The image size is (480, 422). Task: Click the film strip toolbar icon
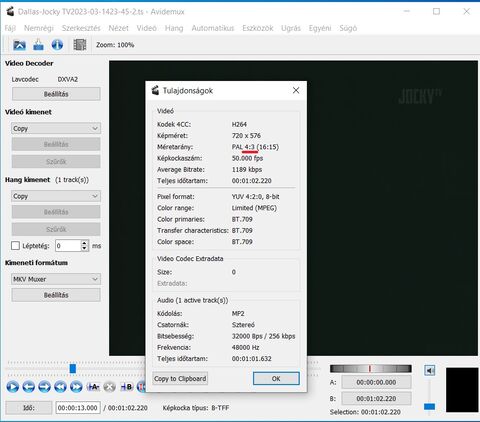(80, 45)
